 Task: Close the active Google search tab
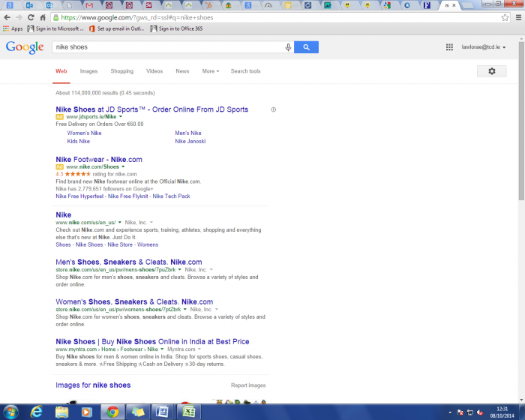tap(454, 5)
